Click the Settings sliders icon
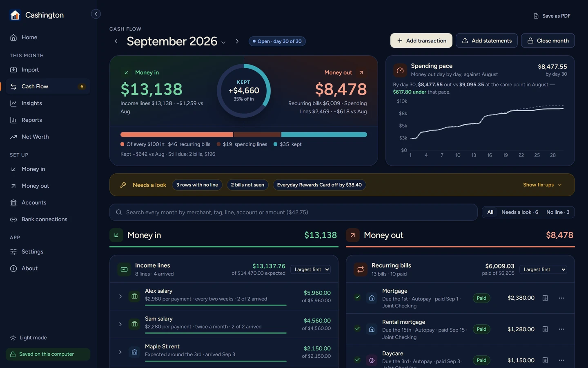 (13, 252)
